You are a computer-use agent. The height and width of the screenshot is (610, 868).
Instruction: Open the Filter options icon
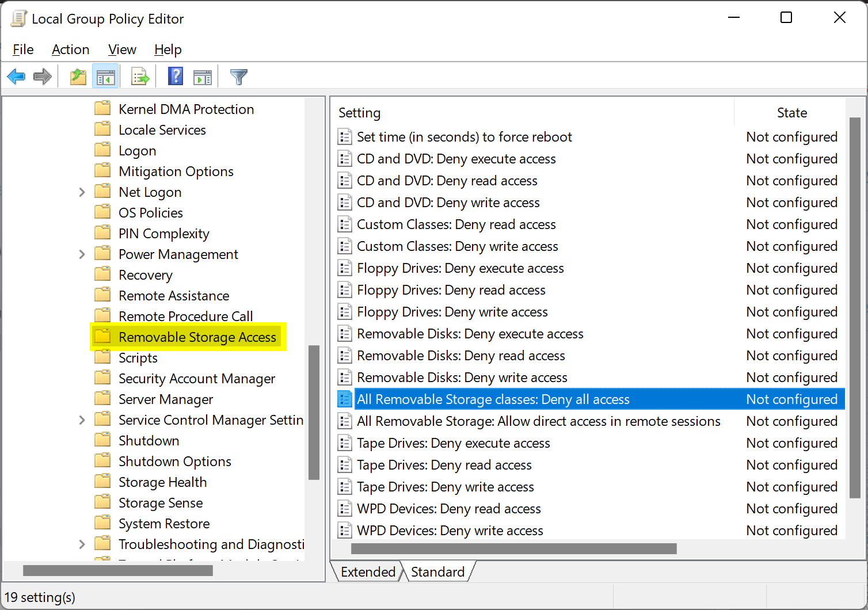[x=238, y=76]
